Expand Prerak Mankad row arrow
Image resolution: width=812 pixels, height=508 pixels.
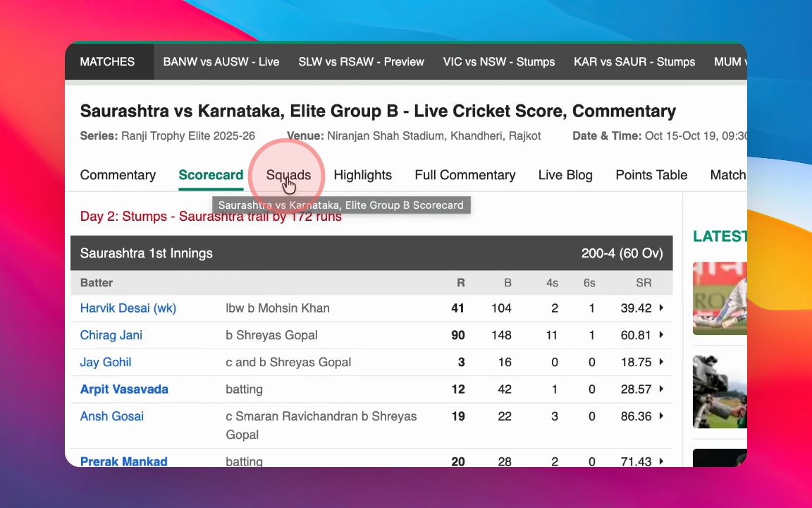pos(661,461)
